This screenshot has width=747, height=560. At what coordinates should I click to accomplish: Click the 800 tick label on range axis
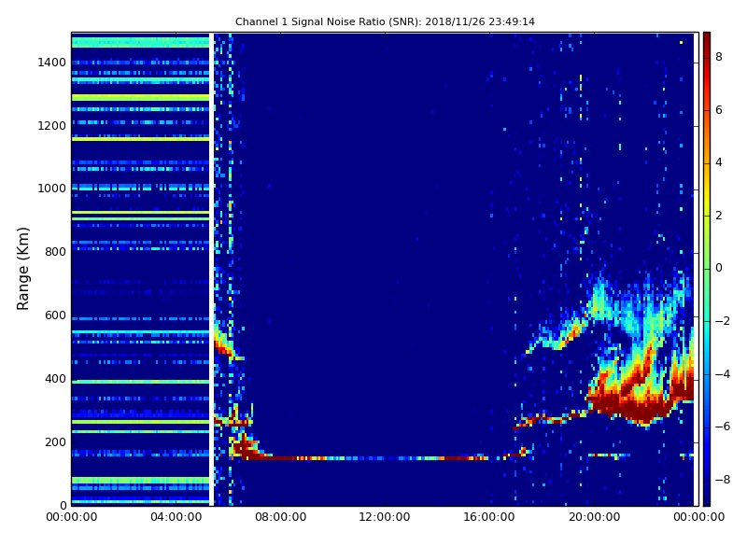(55, 252)
